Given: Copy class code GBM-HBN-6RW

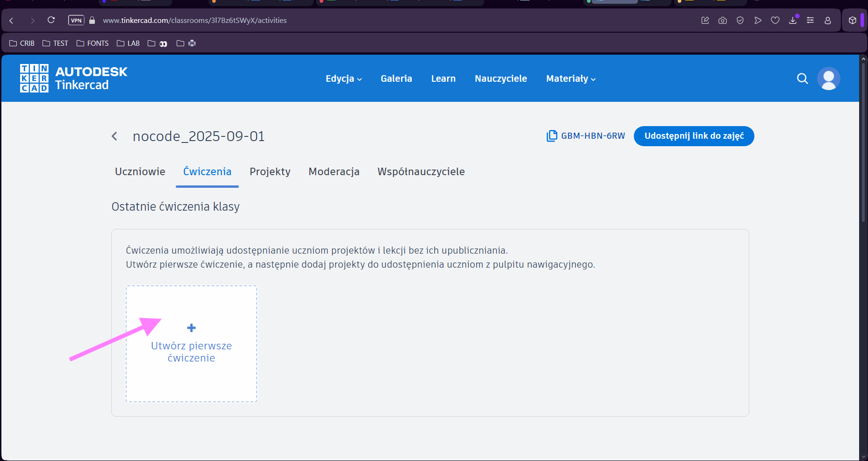Looking at the screenshot, I should point(586,136).
